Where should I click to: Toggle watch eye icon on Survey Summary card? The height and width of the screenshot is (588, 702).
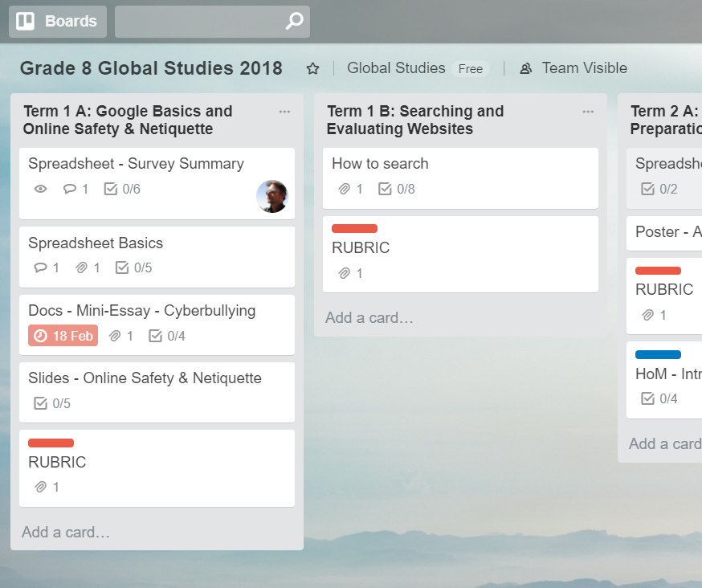pos(41,190)
